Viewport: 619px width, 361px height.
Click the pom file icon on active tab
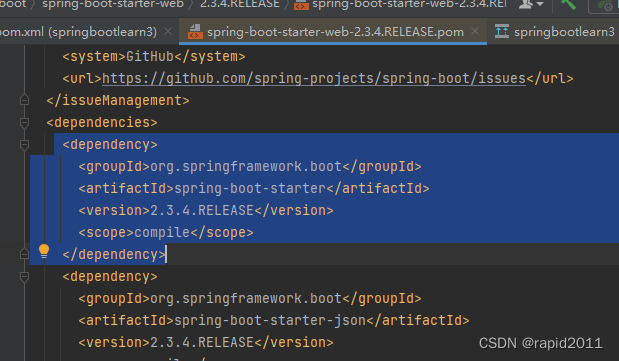[195, 32]
